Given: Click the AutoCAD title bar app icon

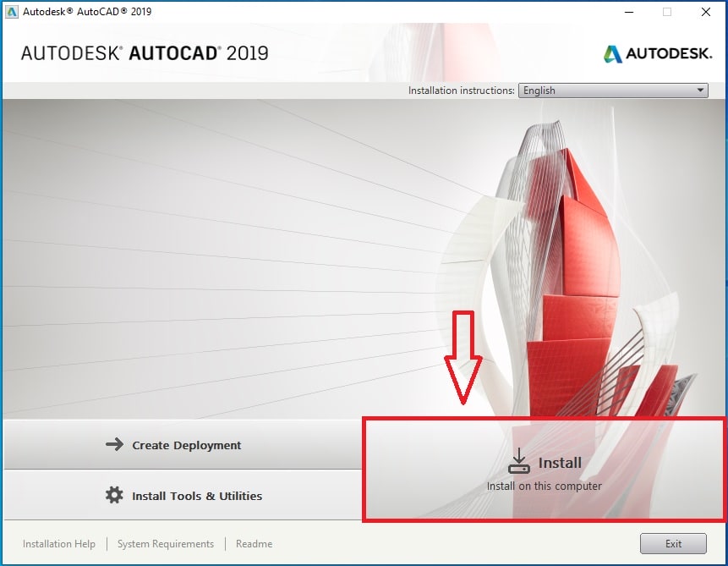Looking at the screenshot, I should coord(11,12).
